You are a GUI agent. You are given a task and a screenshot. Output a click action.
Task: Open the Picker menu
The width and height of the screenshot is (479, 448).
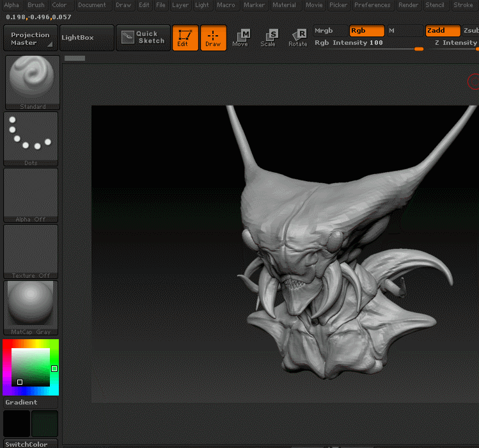point(338,5)
